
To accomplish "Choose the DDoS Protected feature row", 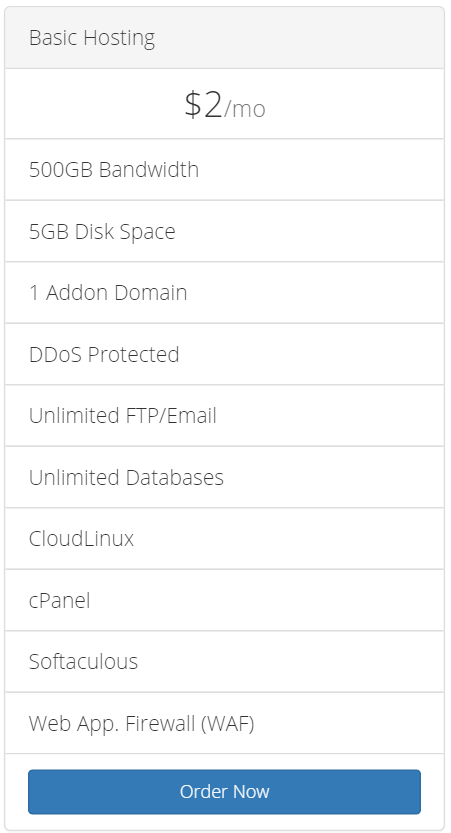I will pos(224,354).
